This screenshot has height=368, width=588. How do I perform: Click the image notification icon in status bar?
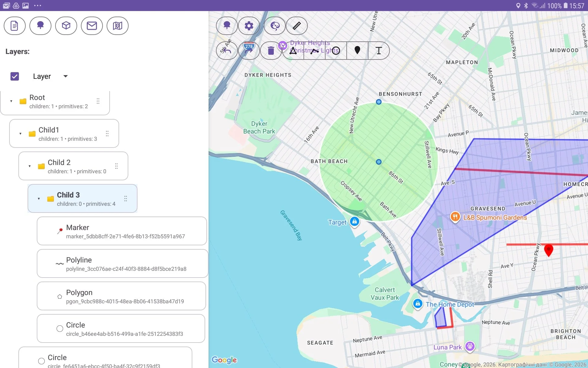[x=26, y=6]
